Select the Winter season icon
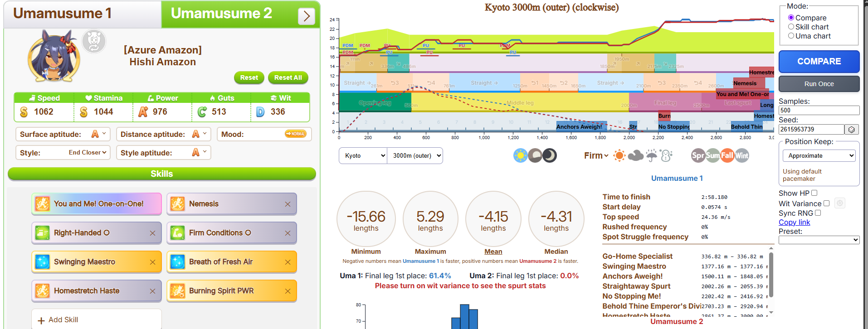868x329 pixels. pos(741,156)
